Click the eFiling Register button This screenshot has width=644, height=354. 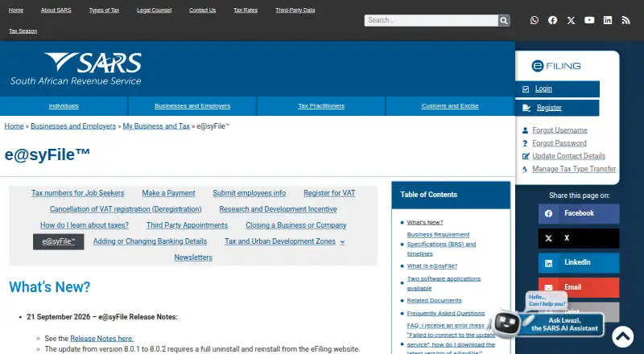(x=557, y=108)
